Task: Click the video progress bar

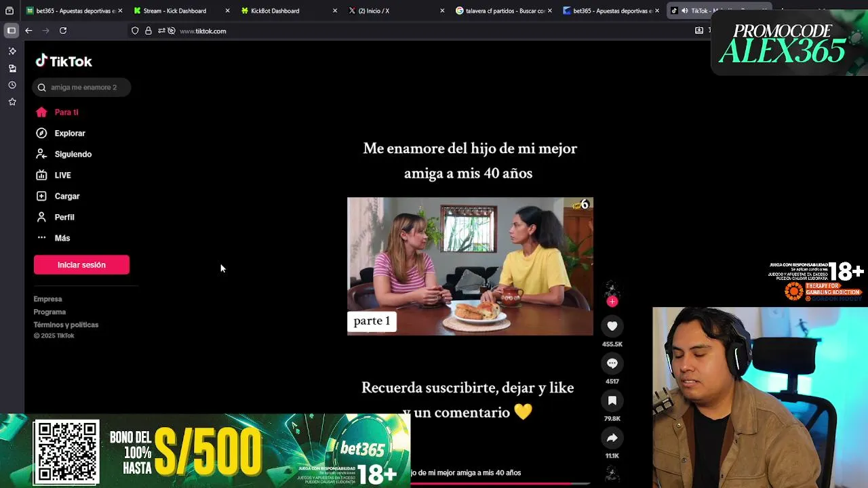Action: 500,483
